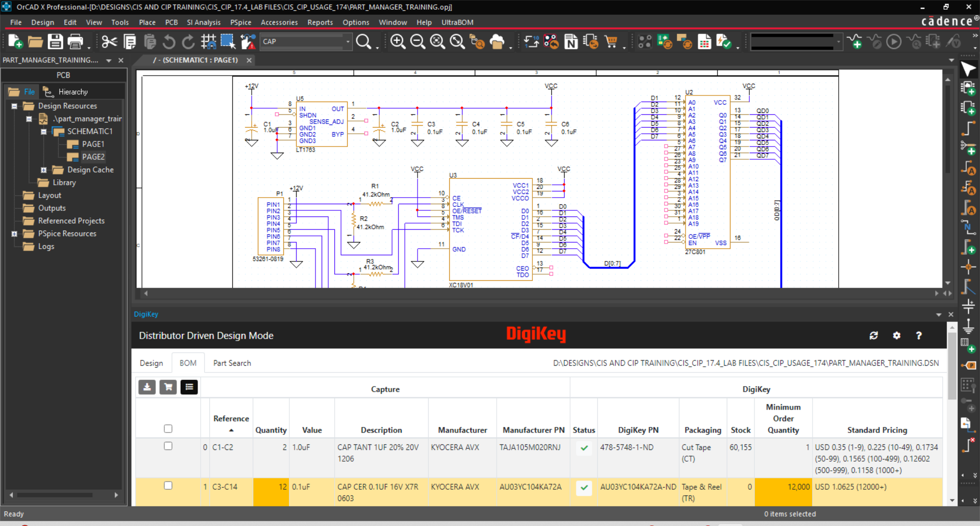Sort by Stock column header
Screen dimensions: 980x526
(x=741, y=430)
